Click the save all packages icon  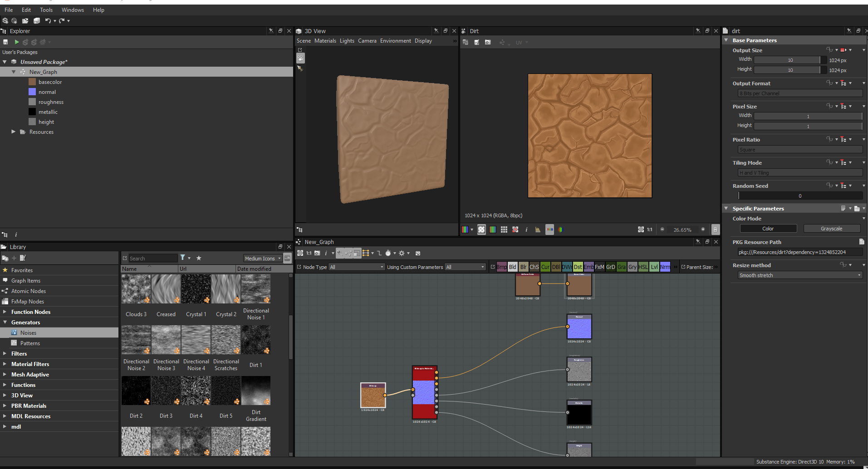[37, 21]
